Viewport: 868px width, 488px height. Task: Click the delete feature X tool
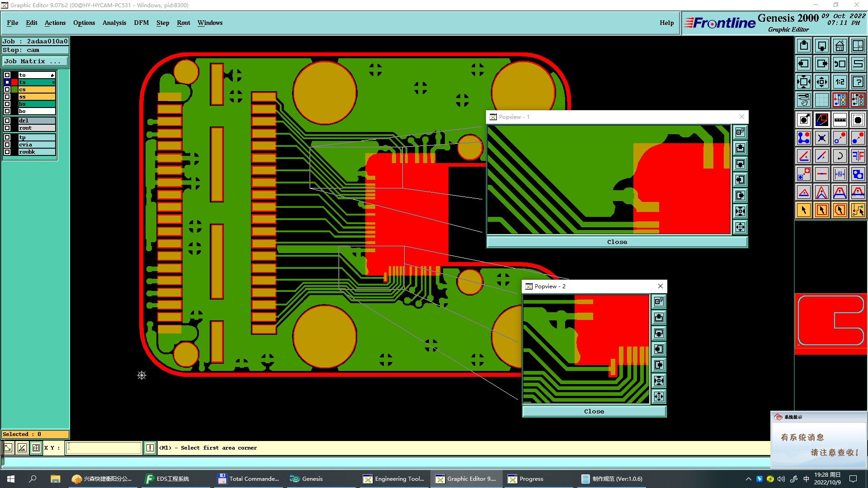click(821, 138)
